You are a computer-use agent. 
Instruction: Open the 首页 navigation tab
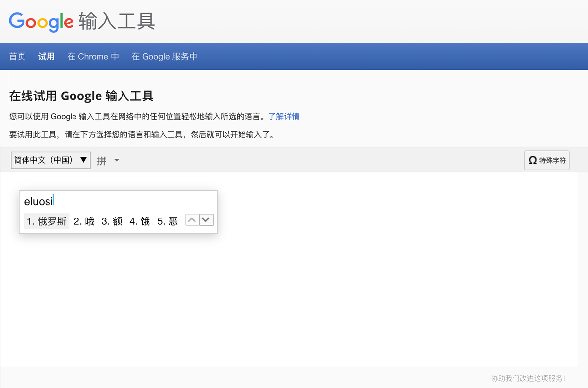coord(17,56)
